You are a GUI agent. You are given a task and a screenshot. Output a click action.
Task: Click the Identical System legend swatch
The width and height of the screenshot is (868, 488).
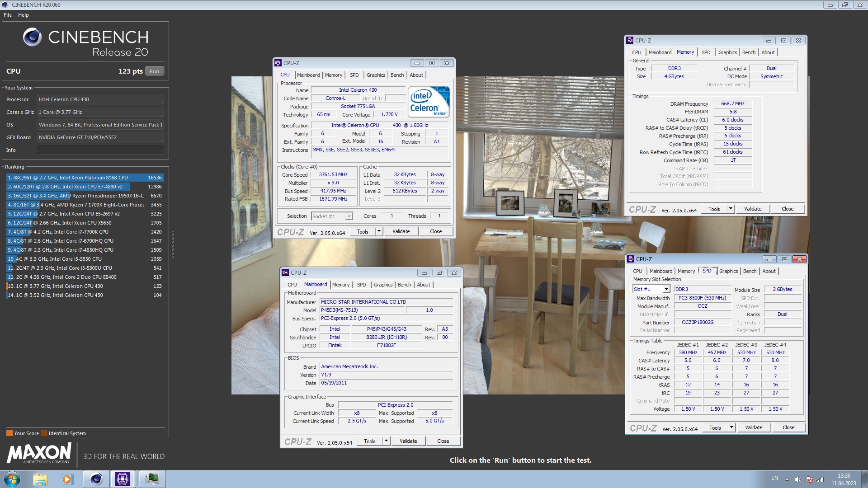(x=44, y=433)
